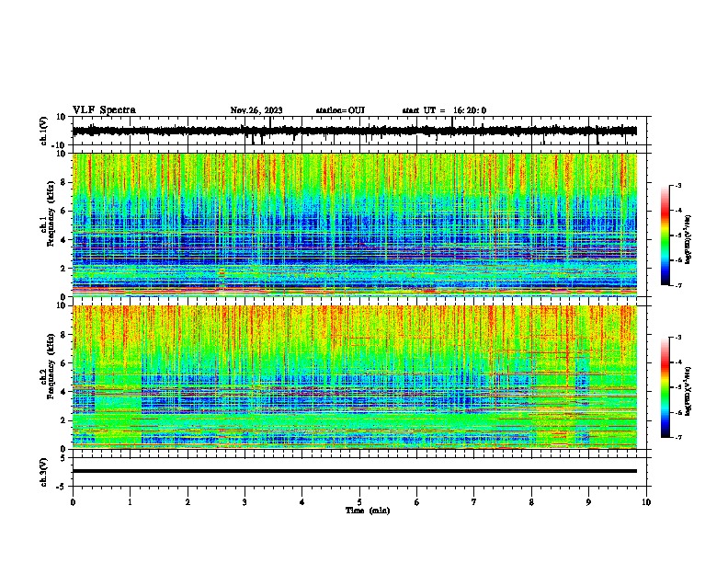Click the "ch.3(V)" axis label
This screenshot has height=563, width=728.
point(44,472)
